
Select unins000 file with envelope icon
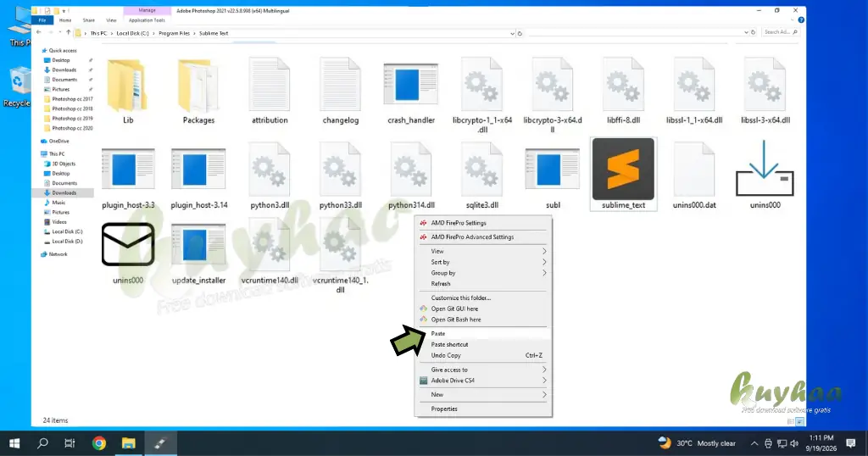coord(128,253)
